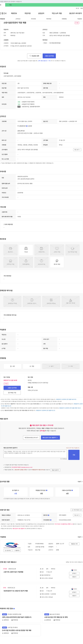Viewport: 83px width, 644px height.
Task: Click info icon next to 인증기관 label
Action: click(49, 515)
